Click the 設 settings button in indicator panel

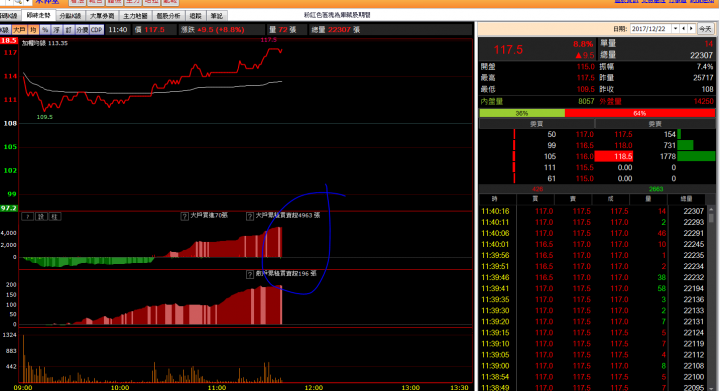pyautogui.click(x=41, y=216)
